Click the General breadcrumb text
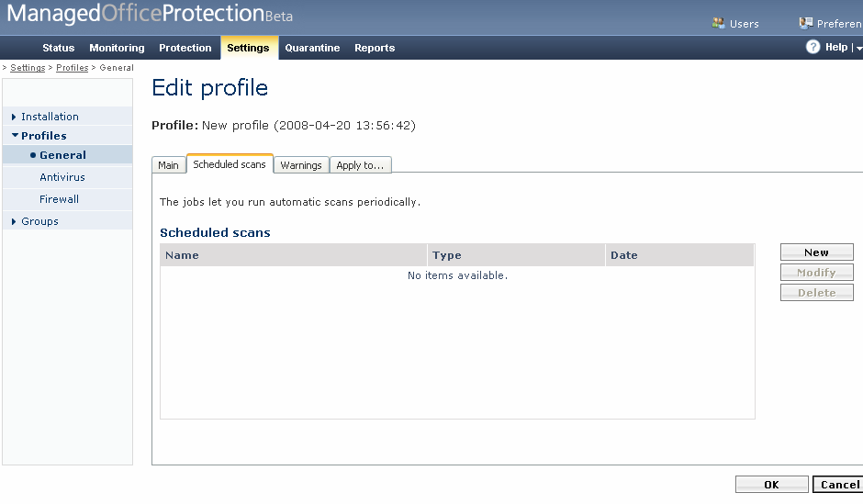 [x=117, y=68]
